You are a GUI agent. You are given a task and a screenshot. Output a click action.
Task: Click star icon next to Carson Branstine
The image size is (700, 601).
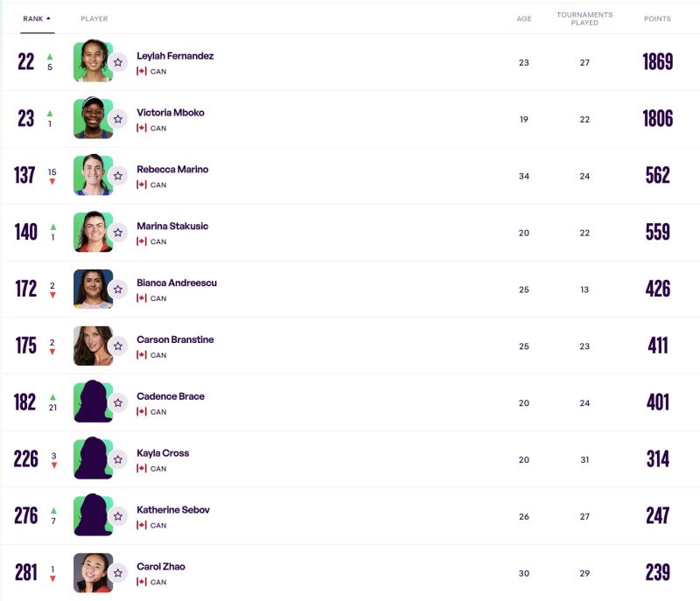(x=118, y=346)
